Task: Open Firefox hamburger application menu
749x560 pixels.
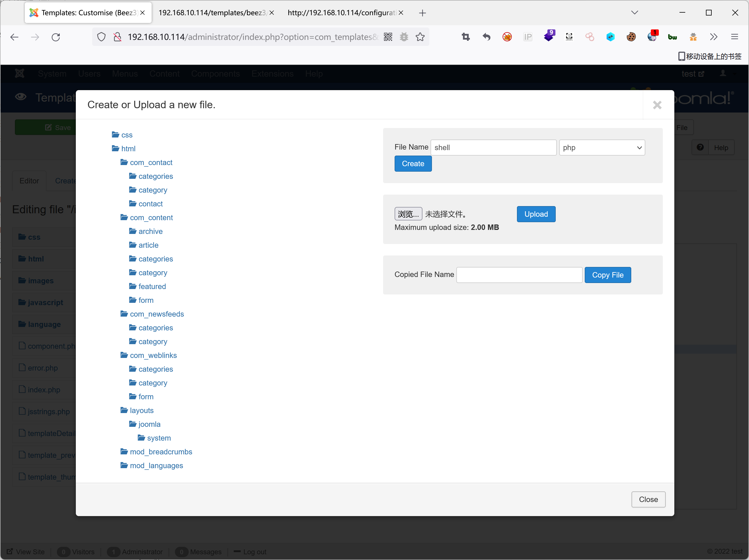Action: point(734,37)
